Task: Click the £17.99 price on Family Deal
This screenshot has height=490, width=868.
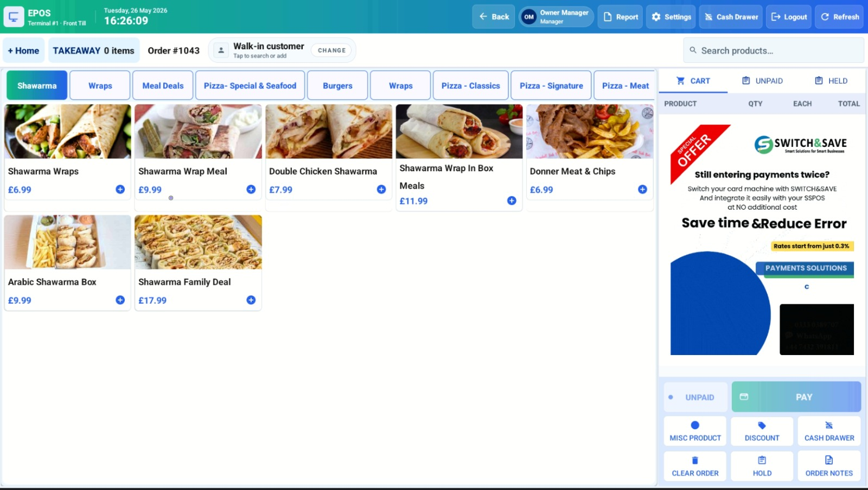Action: click(152, 300)
